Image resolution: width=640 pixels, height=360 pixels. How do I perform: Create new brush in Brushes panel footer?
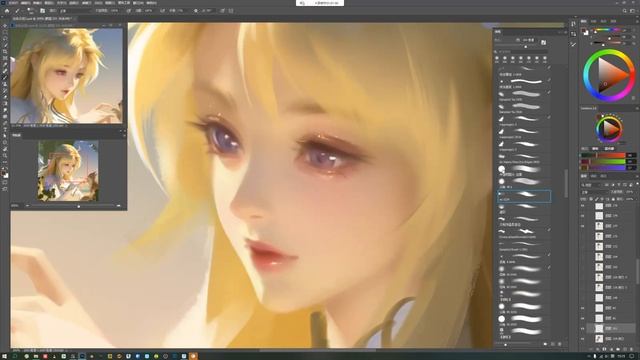coord(553,344)
